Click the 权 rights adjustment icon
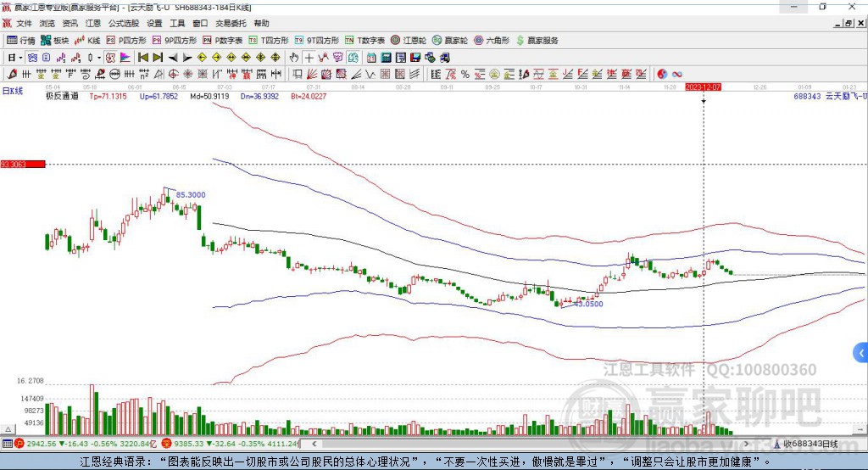The width and height of the screenshot is (868, 470). pos(110,58)
